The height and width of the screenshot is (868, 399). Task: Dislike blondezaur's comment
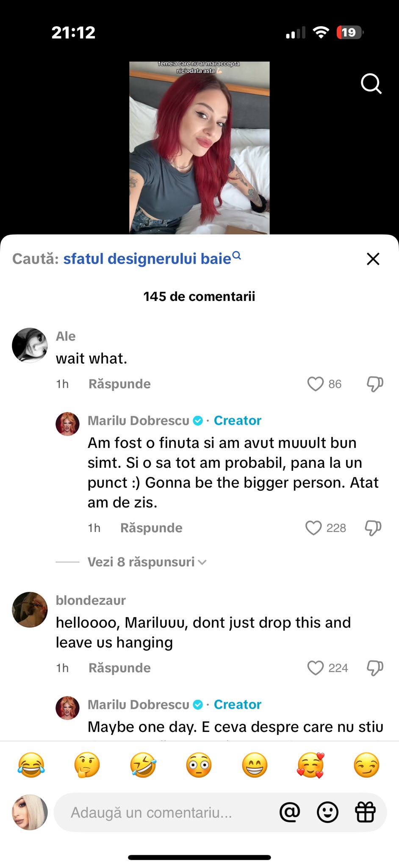pos(375,668)
